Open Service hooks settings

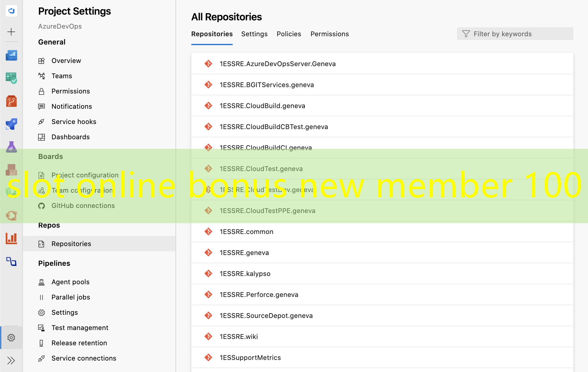tap(74, 121)
